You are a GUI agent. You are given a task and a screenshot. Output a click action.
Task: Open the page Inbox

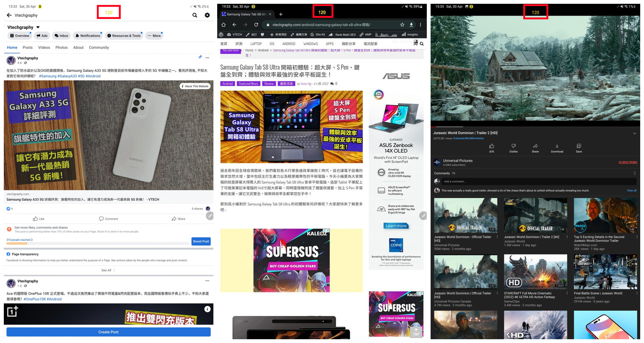click(62, 36)
